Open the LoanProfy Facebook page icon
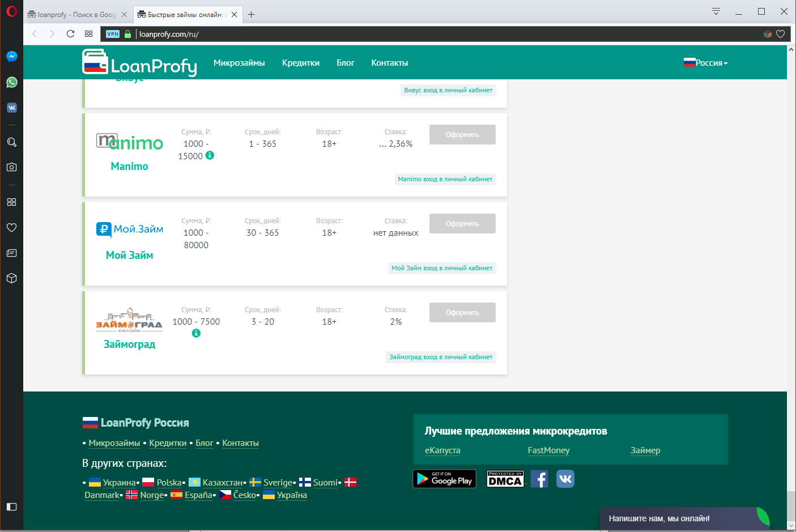 [539, 479]
